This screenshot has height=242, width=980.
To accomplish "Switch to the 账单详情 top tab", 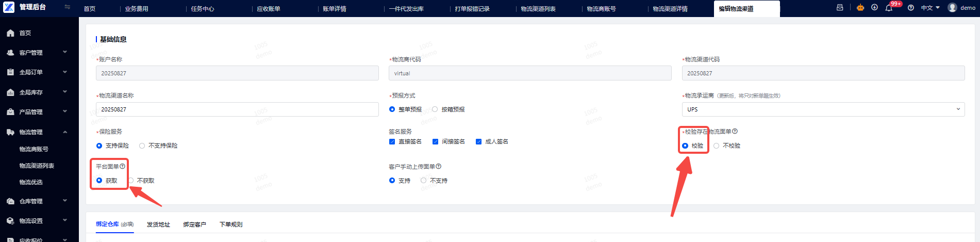I will click(335, 9).
